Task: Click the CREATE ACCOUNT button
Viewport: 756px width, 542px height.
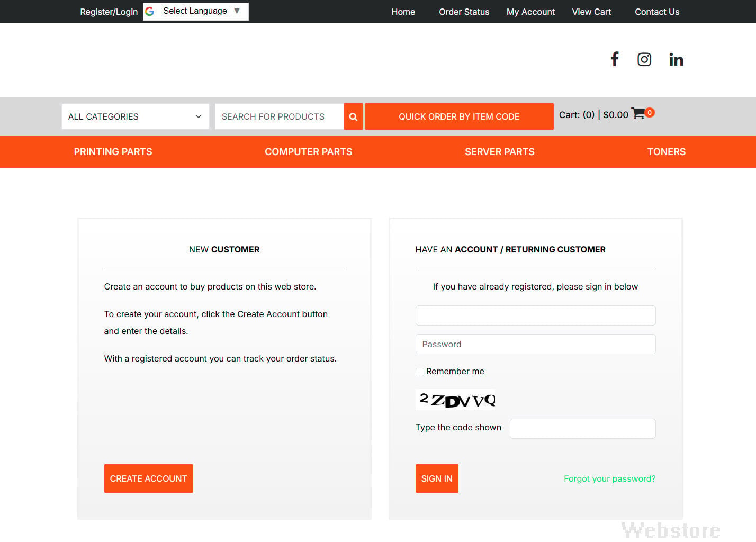Action: click(149, 478)
